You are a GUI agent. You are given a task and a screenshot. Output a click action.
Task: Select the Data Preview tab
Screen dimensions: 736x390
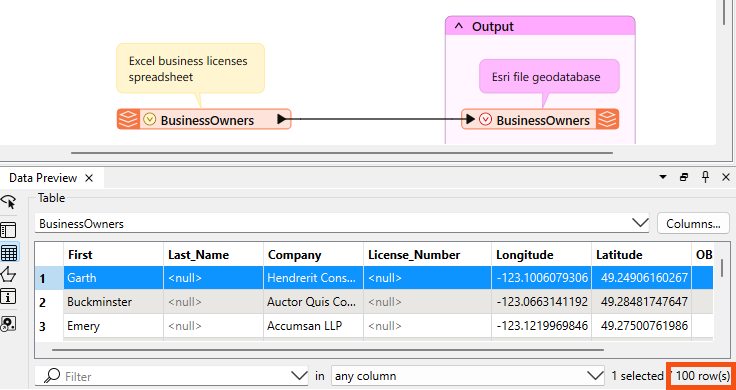(43, 178)
